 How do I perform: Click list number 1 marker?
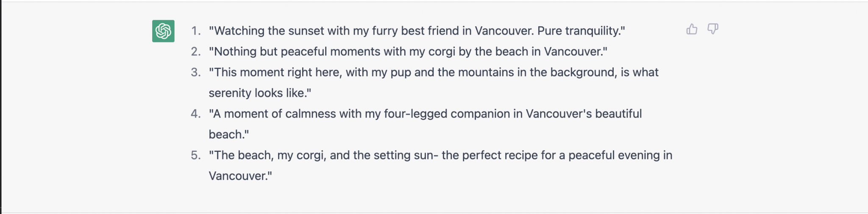(x=196, y=31)
